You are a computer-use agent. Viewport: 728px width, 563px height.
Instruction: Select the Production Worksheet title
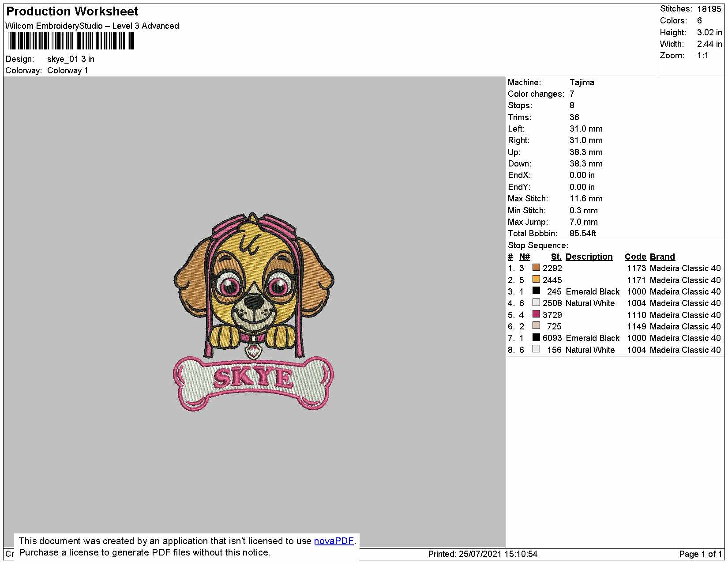coord(72,11)
